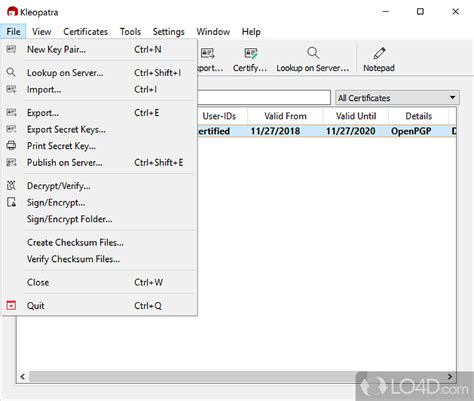The height and width of the screenshot is (401, 474).
Task: Click the partially hidden Export toolbar button
Action: [210, 59]
